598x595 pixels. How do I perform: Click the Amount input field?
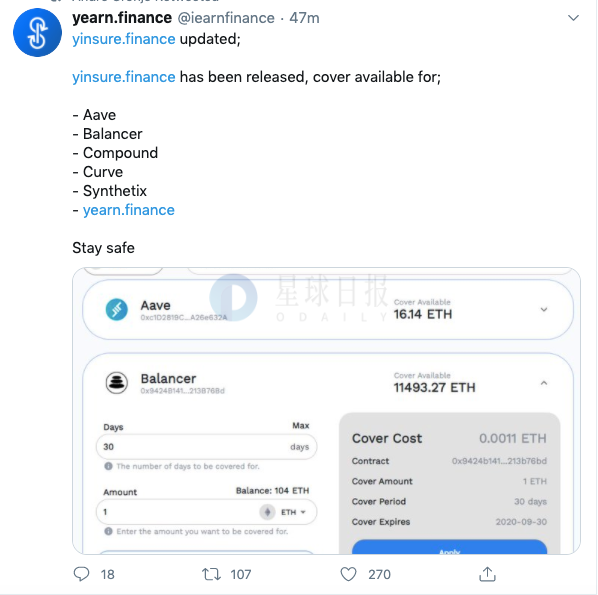coord(206,512)
